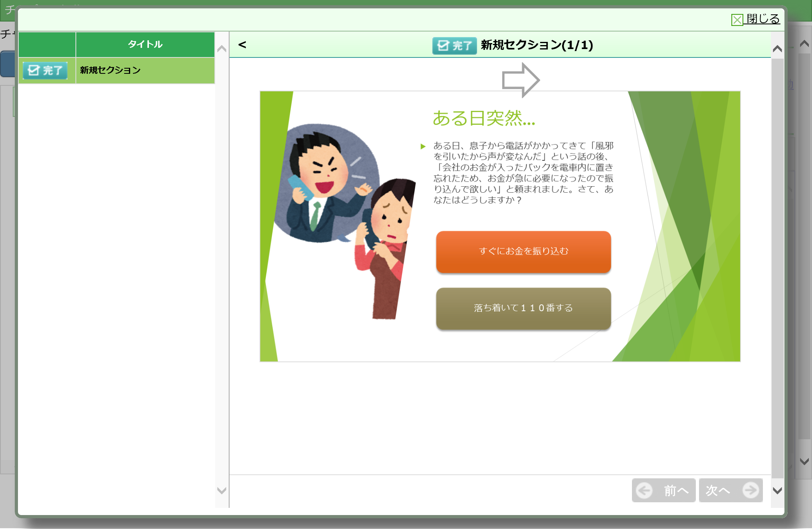This screenshot has width=812, height=529.
Task: Click the 完了 badge in section header
Action: (454, 45)
